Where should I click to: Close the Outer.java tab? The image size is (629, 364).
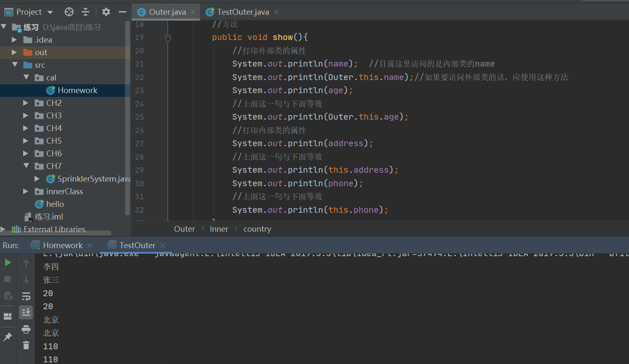[193, 12]
